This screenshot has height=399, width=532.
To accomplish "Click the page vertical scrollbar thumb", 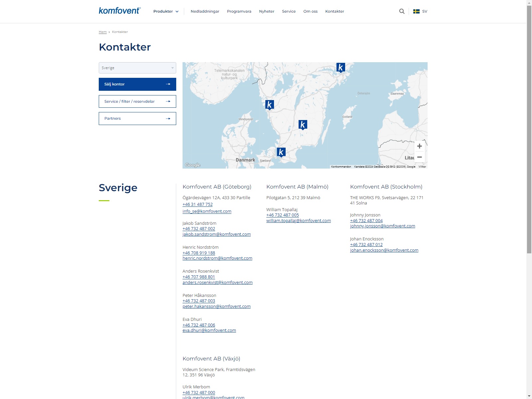I will (529, 129).
